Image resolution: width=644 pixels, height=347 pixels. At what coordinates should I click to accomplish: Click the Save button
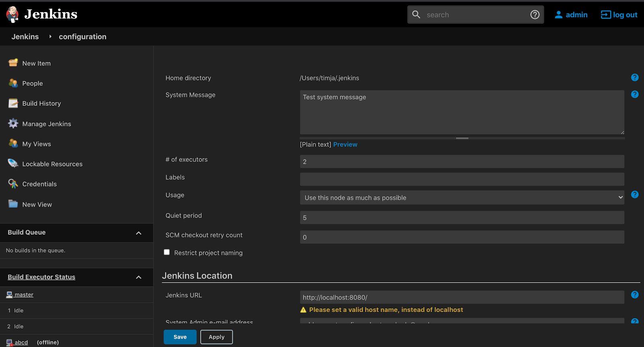pyautogui.click(x=180, y=337)
